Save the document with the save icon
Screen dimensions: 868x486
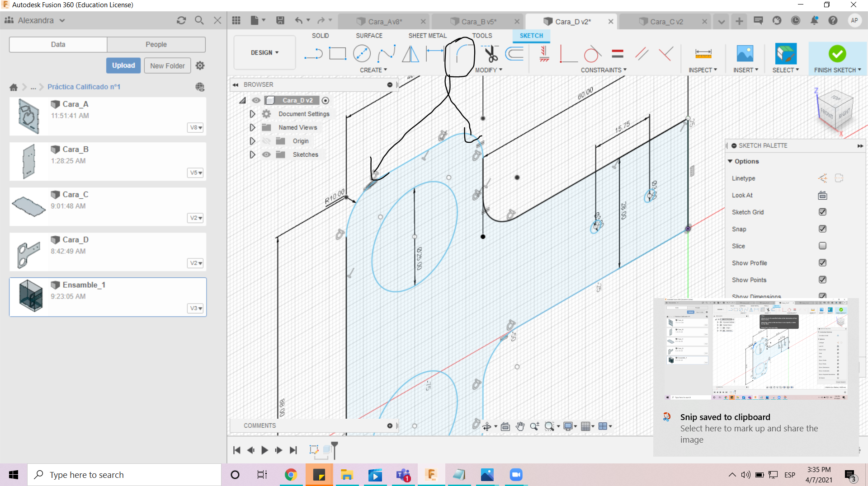click(x=280, y=20)
